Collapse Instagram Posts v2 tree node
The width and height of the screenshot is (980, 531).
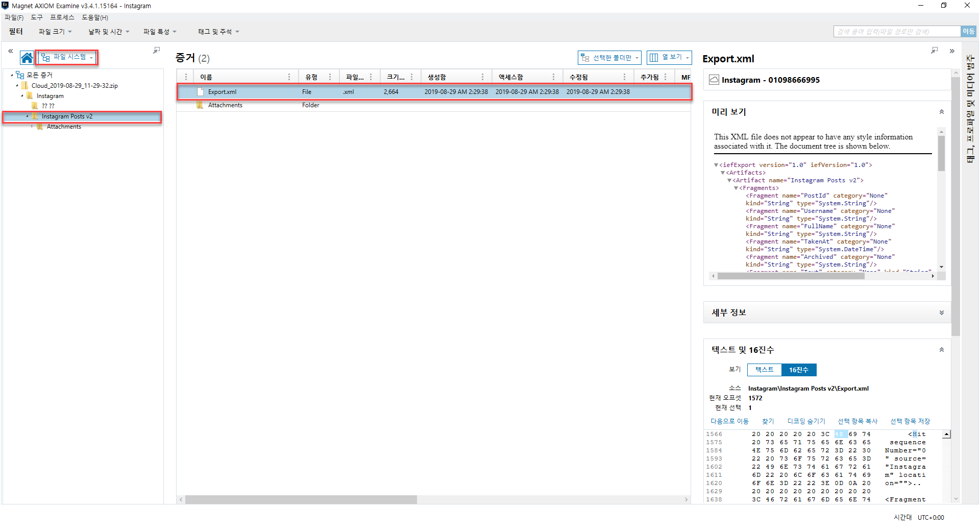[x=27, y=116]
